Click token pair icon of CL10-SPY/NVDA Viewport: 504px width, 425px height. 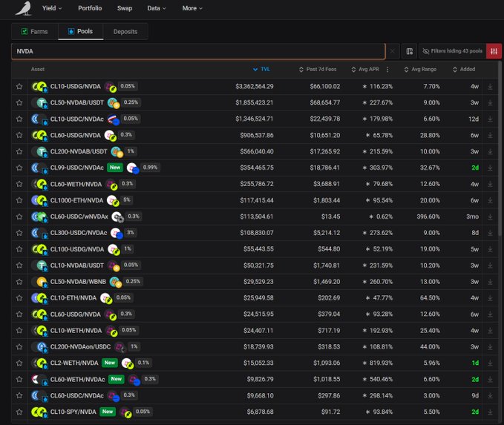[39, 412]
